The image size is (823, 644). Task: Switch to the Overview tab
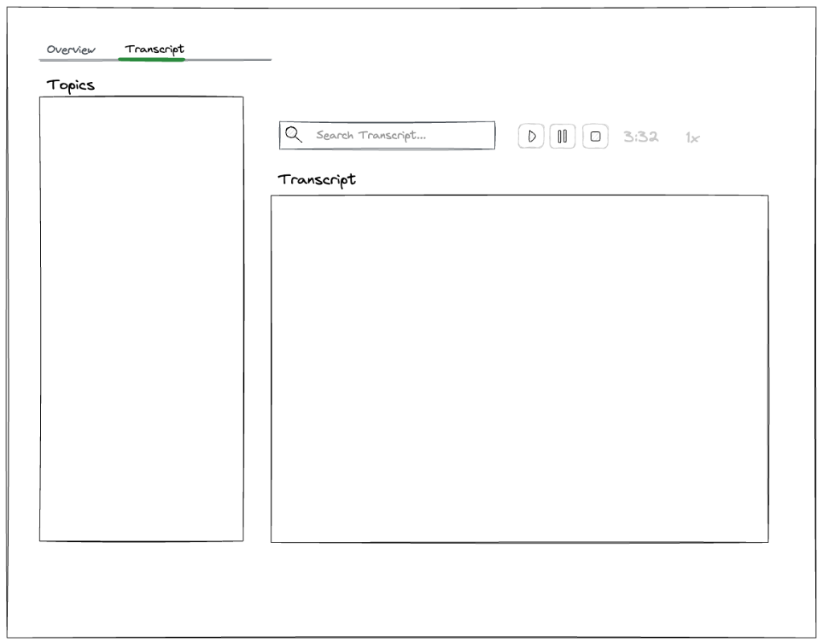click(x=71, y=50)
